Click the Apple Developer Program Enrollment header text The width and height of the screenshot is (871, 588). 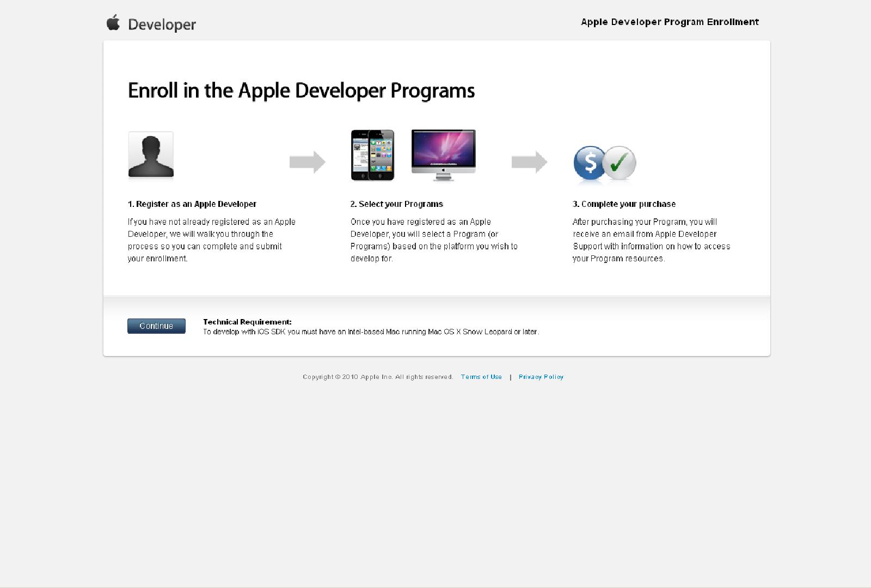670,22
